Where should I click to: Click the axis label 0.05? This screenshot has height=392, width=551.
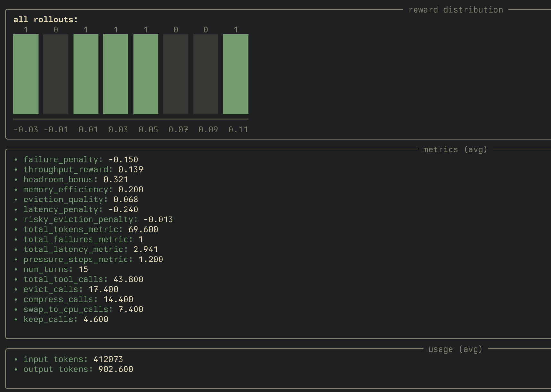point(148,130)
